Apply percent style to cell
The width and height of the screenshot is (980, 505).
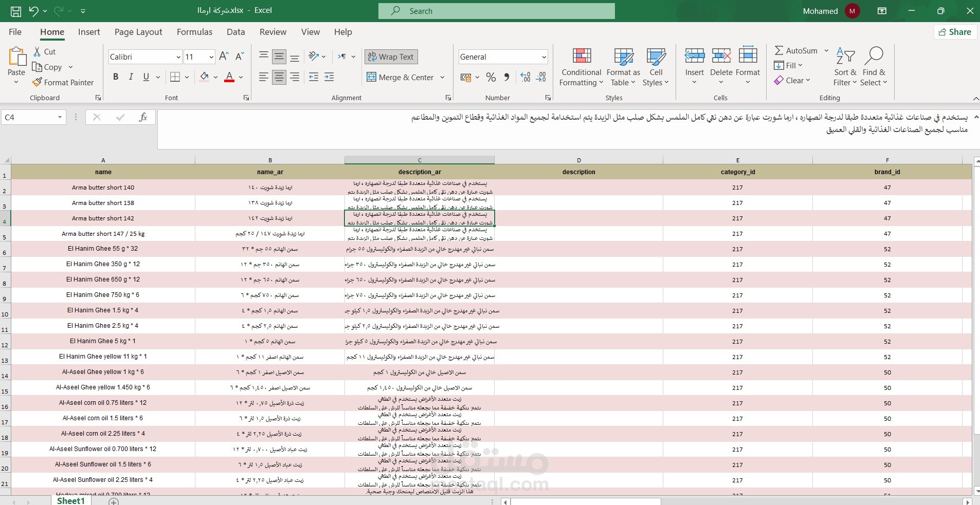(x=491, y=77)
